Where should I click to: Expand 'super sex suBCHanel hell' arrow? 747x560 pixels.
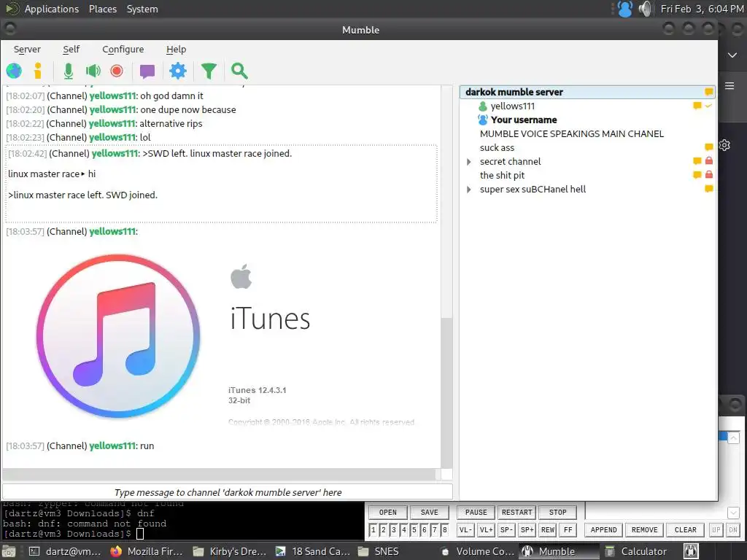point(469,190)
